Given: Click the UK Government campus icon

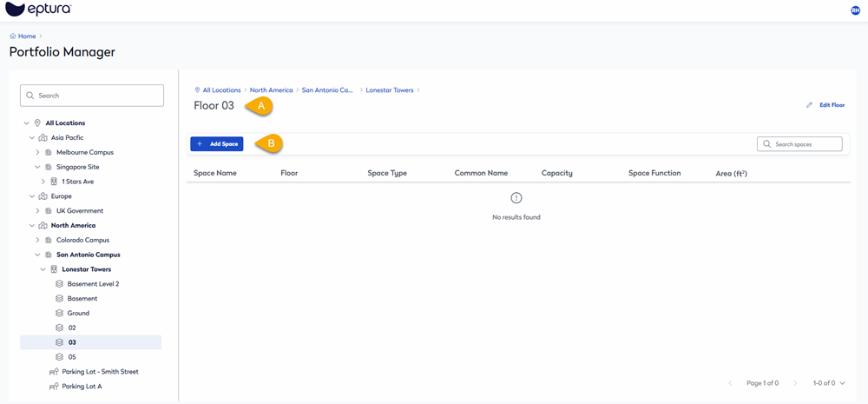Looking at the screenshot, I should click(48, 210).
